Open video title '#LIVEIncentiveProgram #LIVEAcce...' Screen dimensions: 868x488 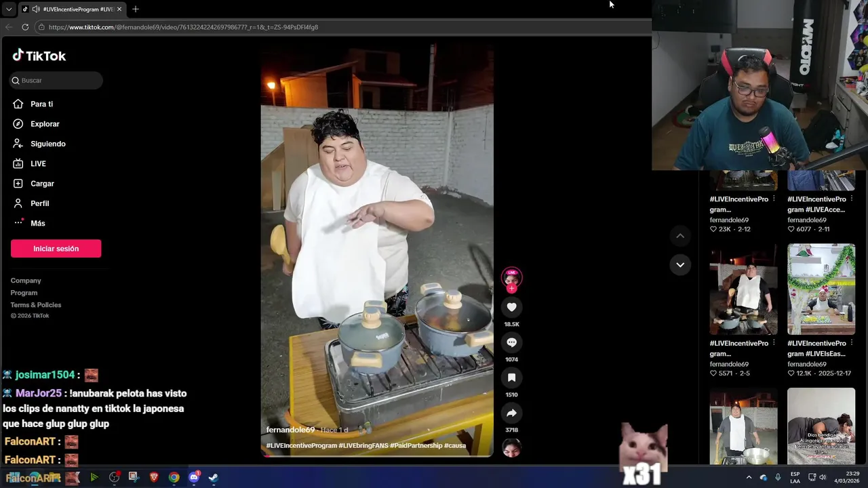click(816, 205)
